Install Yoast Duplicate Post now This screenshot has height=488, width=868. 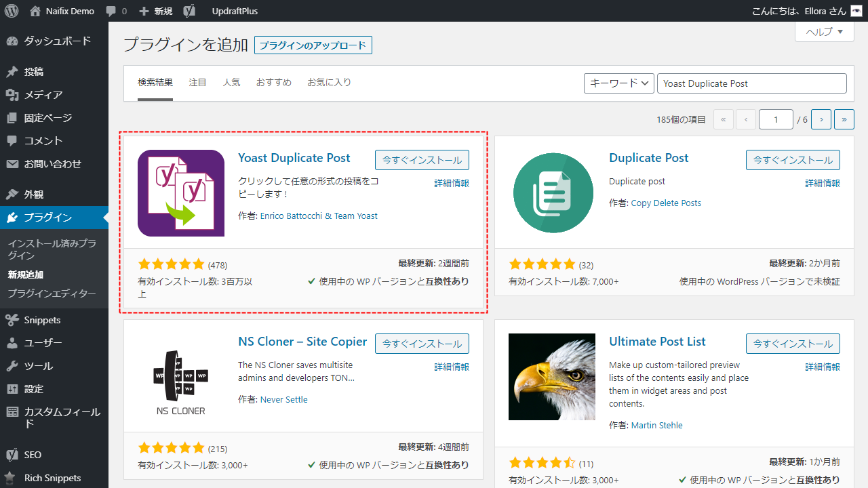pos(422,160)
